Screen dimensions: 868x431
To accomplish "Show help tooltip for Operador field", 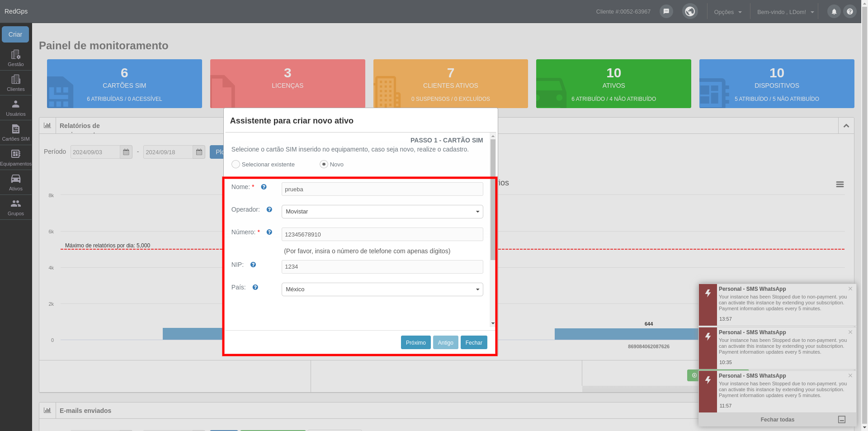I will click(269, 209).
